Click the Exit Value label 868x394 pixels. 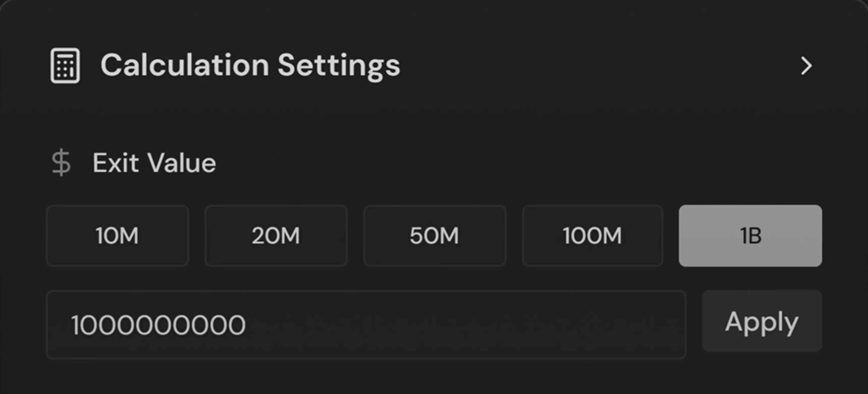[x=154, y=163]
